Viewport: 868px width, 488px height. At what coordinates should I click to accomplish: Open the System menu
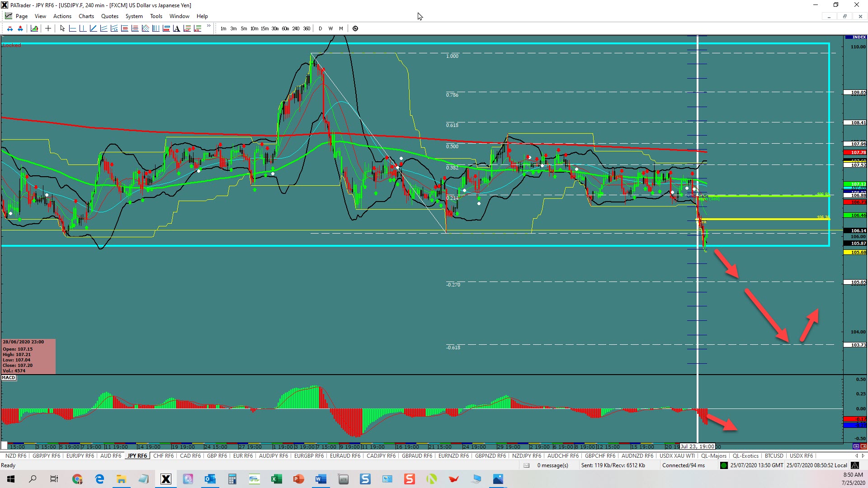(x=134, y=16)
